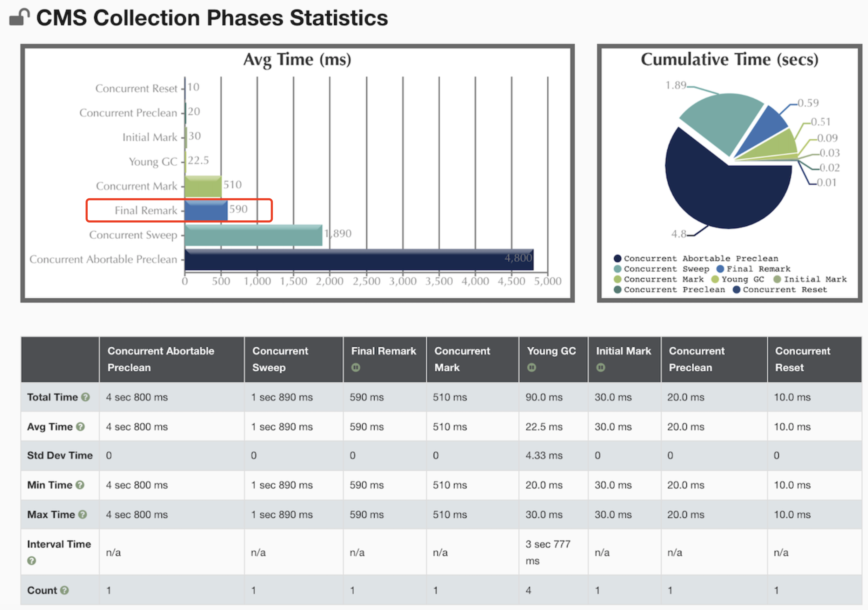This screenshot has width=868, height=610.
Task: Click the blue Final Remark bar
Action: point(206,211)
